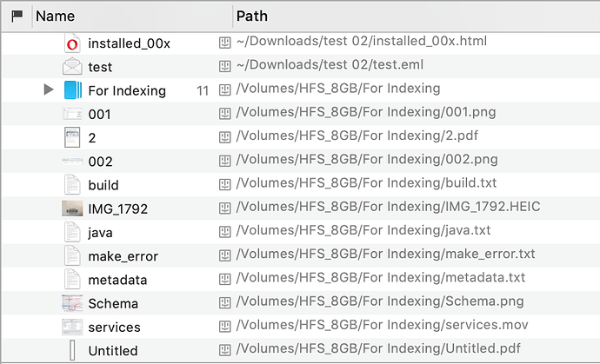Click Finder icon beside installed_00x.html path

pos(225,41)
